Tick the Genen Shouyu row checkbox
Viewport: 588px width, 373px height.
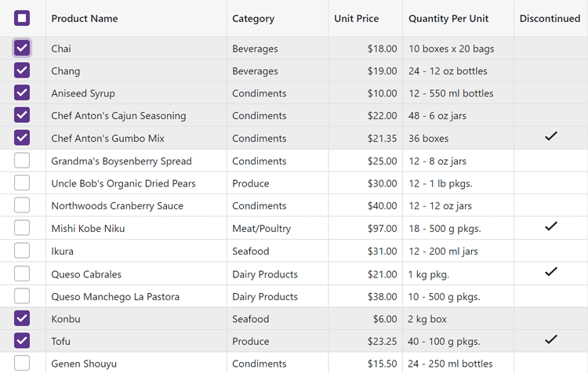(22, 363)
